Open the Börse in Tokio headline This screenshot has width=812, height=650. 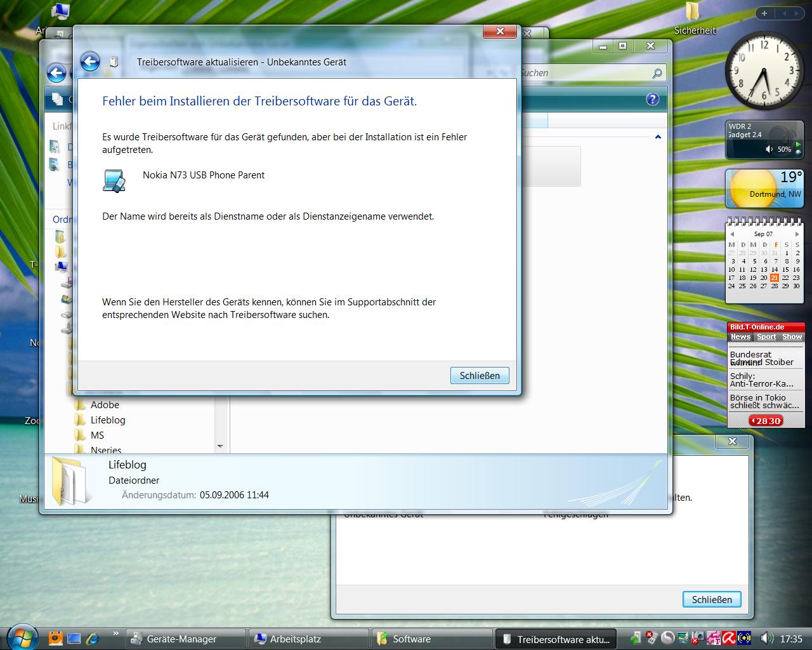click(764, 402)
